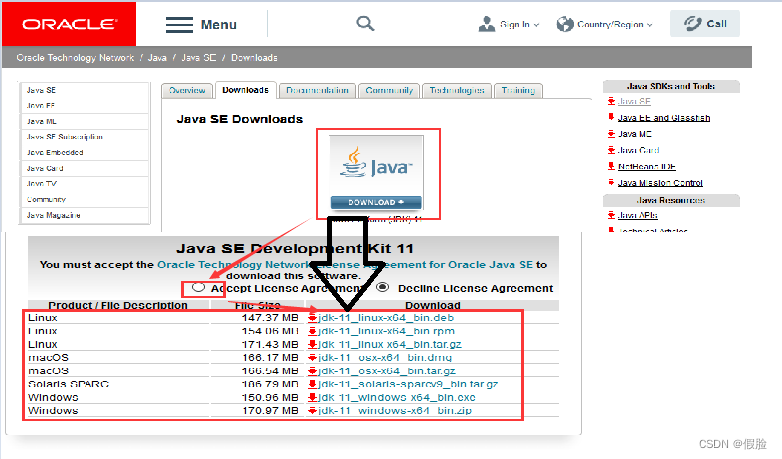Click the Java SE breadcrumb link
Image resolution: width=782 pixels, height=459 pixels.
pyautogui.click(x=198, y=58)
